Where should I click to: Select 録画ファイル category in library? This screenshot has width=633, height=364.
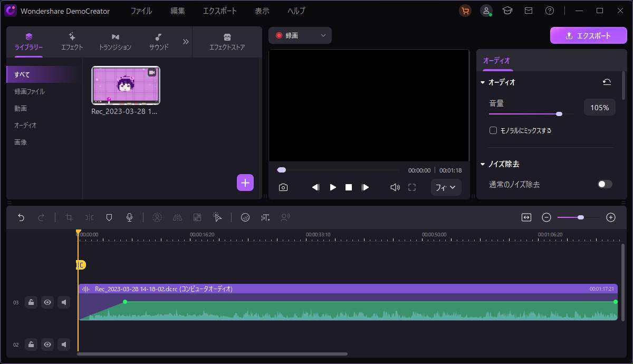(x=30, y=91)
